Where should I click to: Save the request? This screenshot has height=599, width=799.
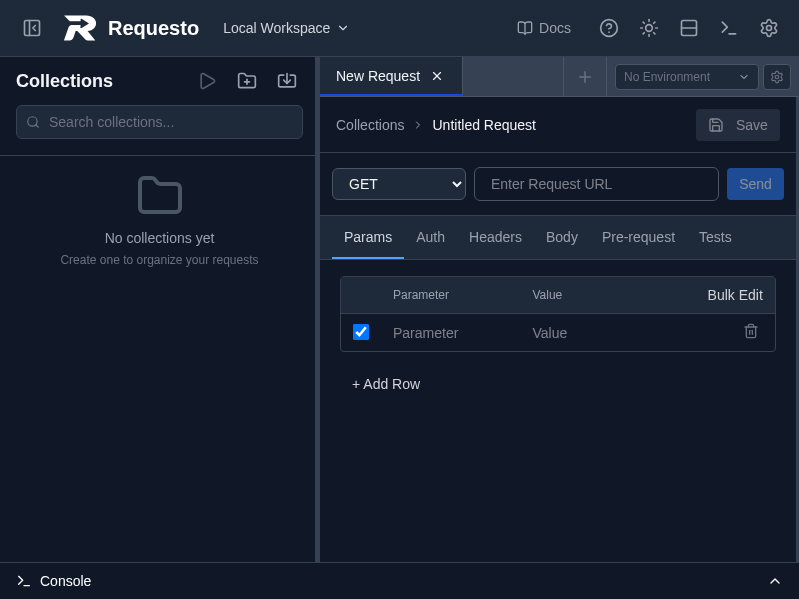[737, 125]
